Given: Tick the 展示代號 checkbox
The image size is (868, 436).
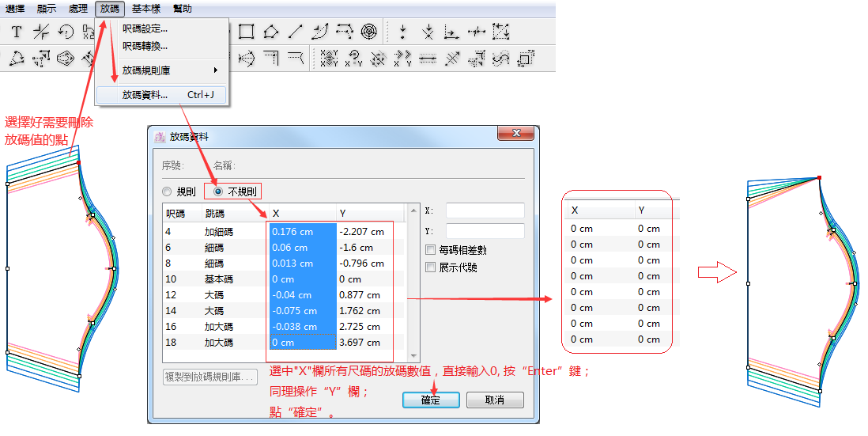Looking at the screenshot, I should click(431, 267).
